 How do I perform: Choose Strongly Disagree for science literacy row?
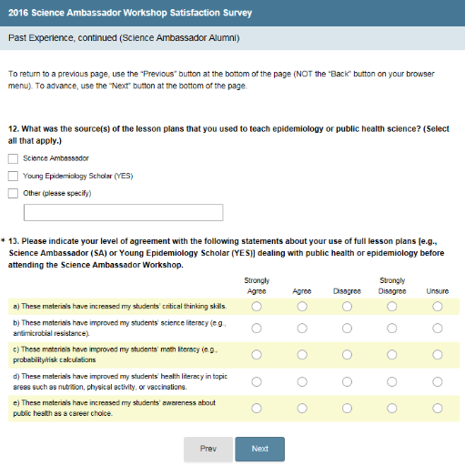point(392,329)
